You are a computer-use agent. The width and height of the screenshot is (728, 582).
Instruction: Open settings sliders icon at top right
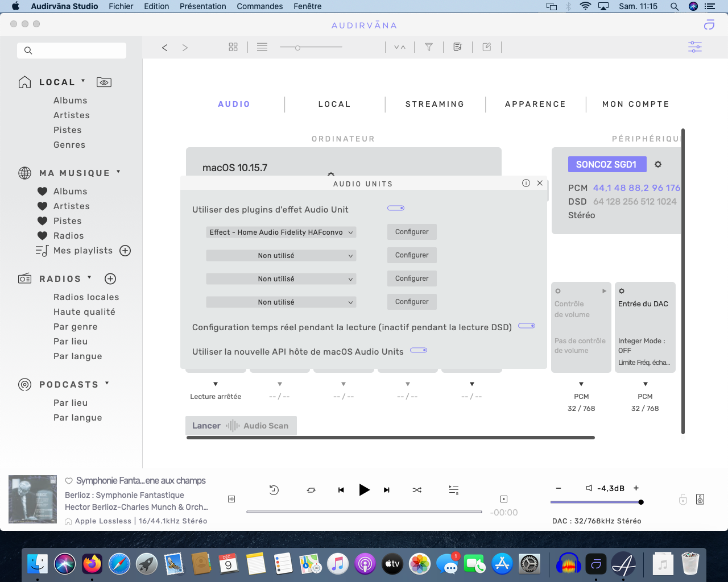695,47
